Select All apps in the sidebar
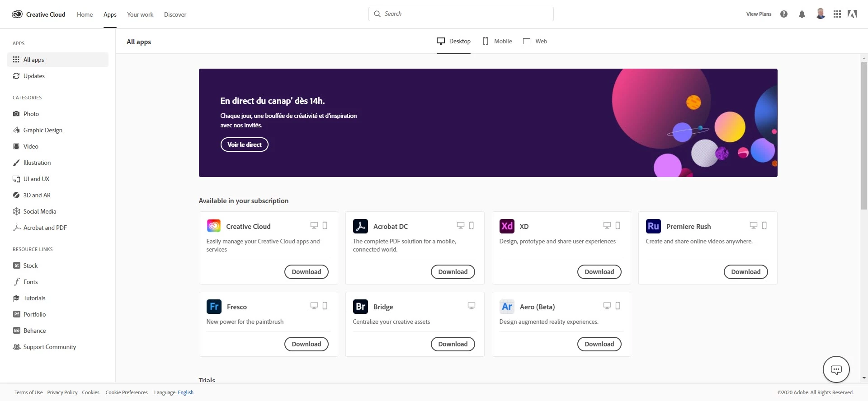The width and height of the screenshot is (868, 401). (58, 60)
